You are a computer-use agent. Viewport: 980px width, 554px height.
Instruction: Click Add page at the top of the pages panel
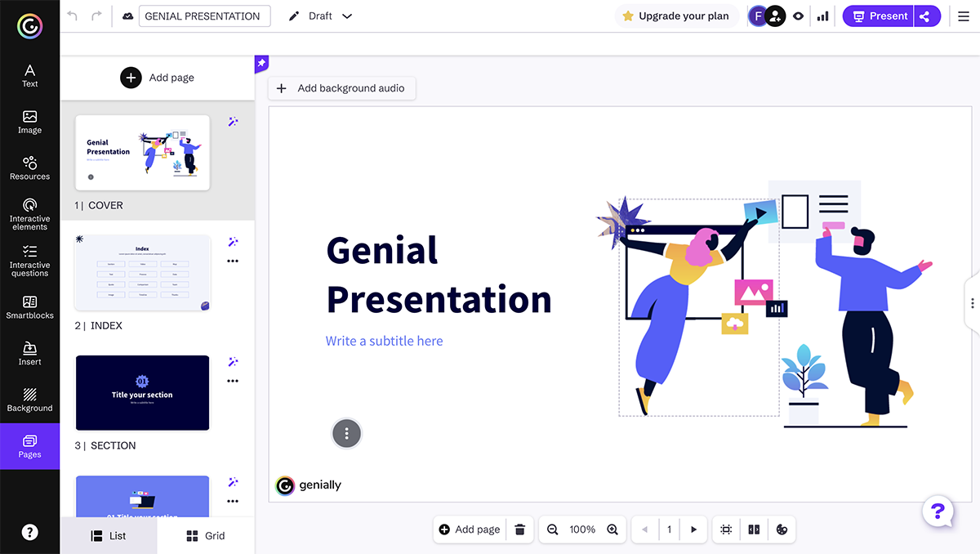[x=158, y=78]
